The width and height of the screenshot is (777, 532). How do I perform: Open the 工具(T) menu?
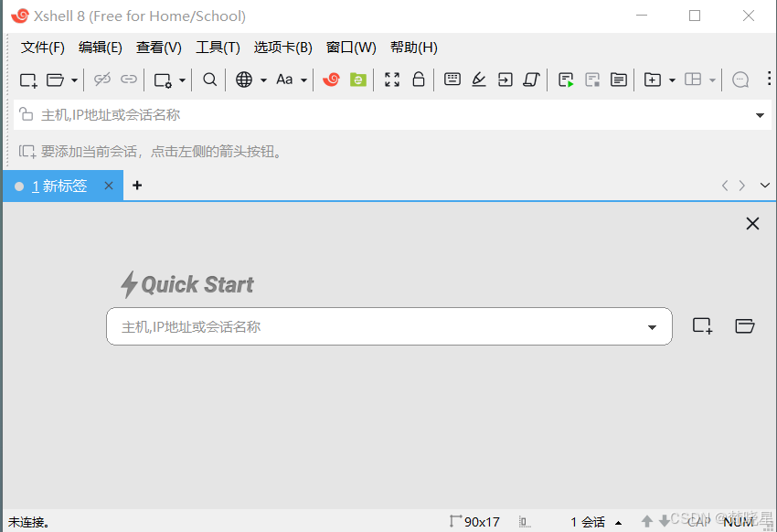pyautogui.click(x=218, y=48)
